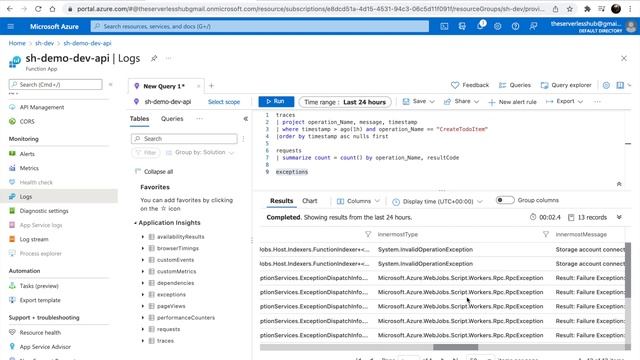Collapse the query editor with the chevrons
640x360 pixels.
619,184
